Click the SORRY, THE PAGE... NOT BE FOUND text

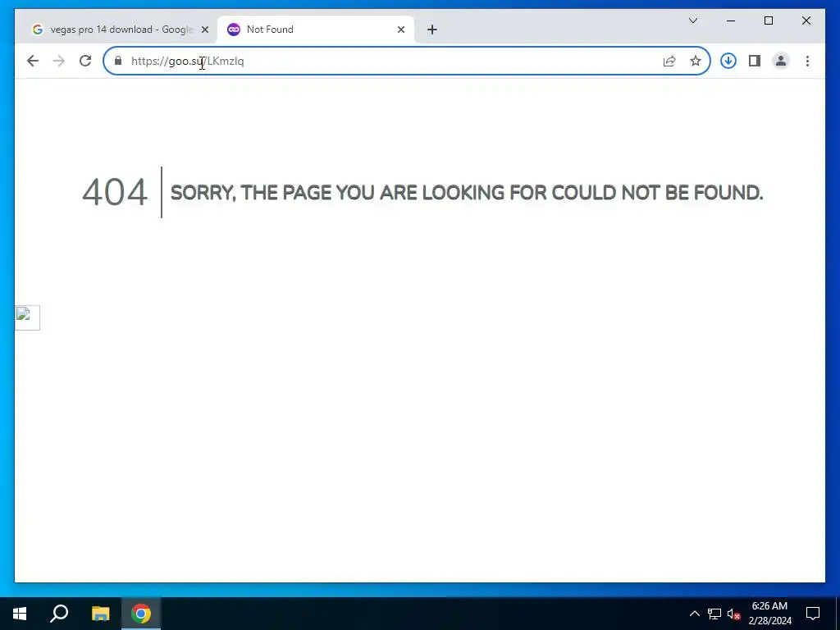467,192
